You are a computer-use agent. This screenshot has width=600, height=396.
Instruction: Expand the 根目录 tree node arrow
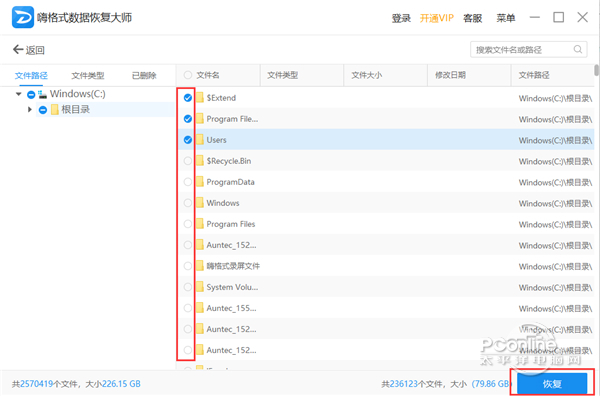(30, 110)
